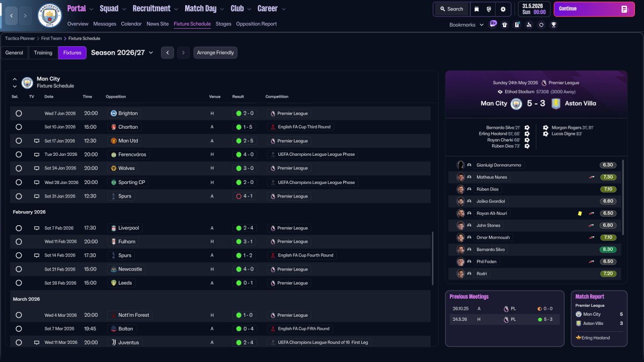Screen dimensions: 644x362
Task: Click the player ratings list scrollbar
Action: click(x=623, y=198)
